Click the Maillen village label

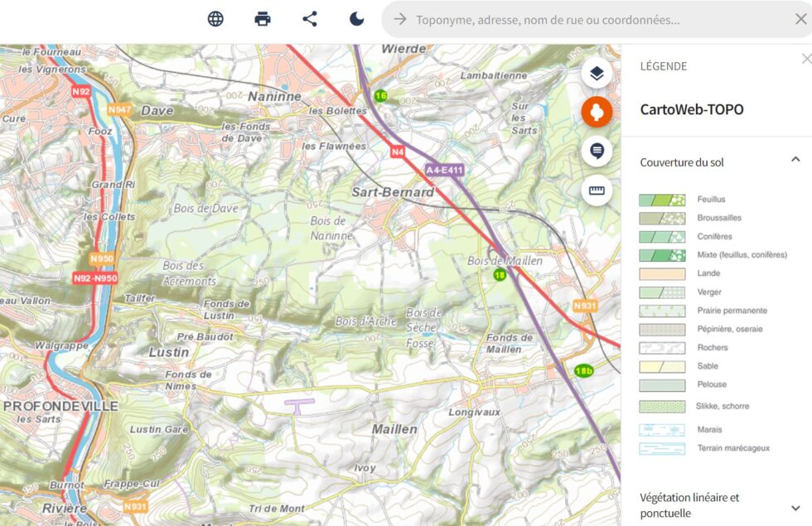(394, 429)
